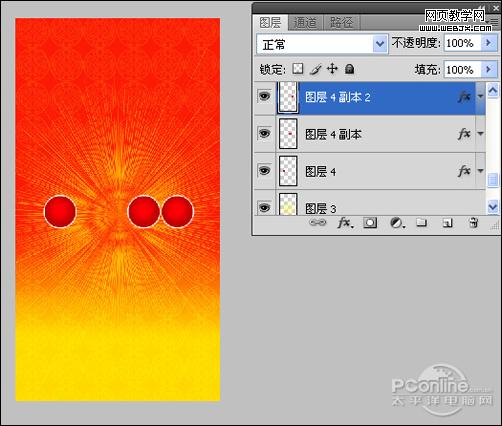Hide layer 图层 4 副本
The height and width of the screenshot is (426, 502).
[x=265, y=134]
